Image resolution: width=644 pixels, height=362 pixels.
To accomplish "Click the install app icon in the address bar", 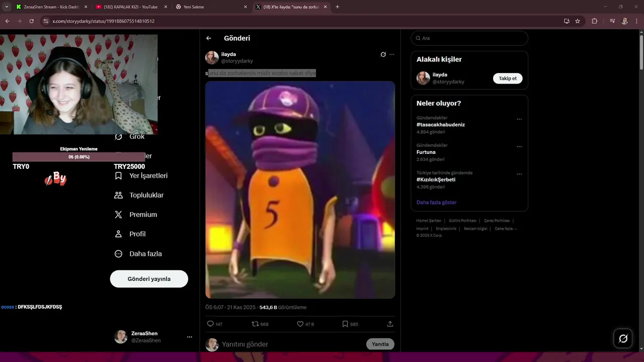I will (x=567, y=21).
